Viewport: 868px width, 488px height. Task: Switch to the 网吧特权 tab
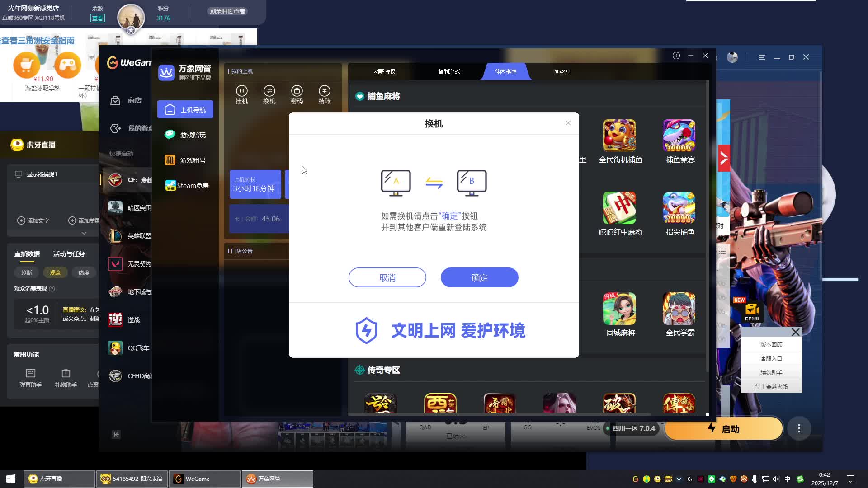click(x=384, y=71)
